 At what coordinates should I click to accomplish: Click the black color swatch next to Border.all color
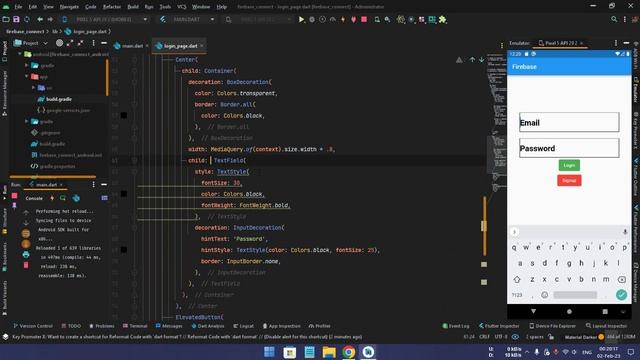click(x=124, y=116)
